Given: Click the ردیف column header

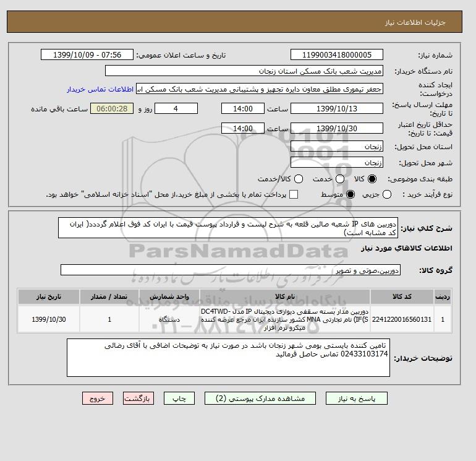Looking at the screenshot, I should [443, 296].
